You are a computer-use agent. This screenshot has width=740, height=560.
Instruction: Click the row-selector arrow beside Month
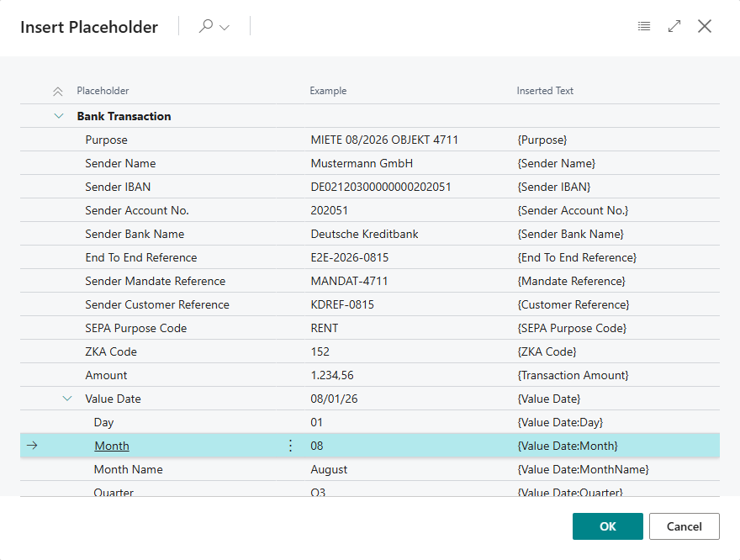32,446
